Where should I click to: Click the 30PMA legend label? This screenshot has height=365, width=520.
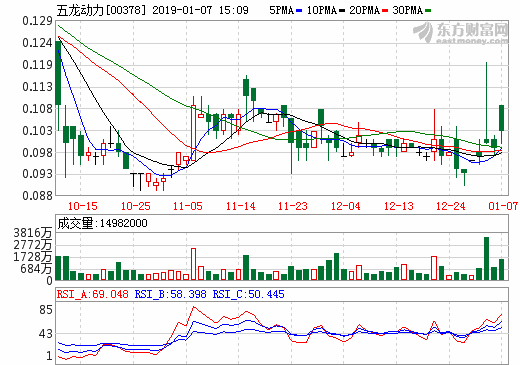click(x=407, y=10)
